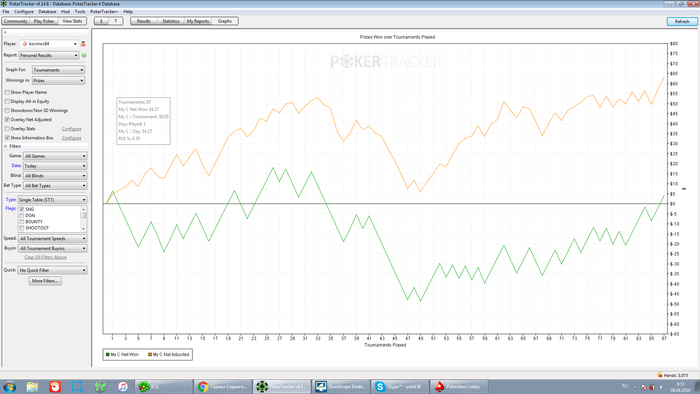Click Clear All Filters Above link
700x394 pixels.
click(x=45, y=257)
